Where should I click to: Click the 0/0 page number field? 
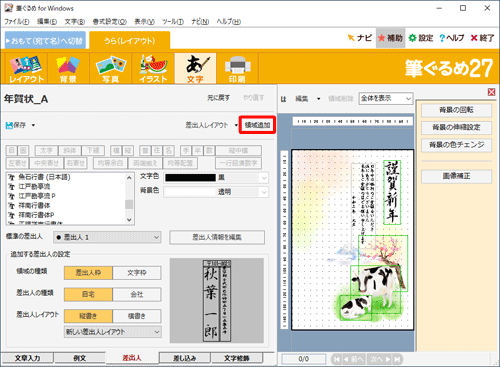tap(304, 359)
